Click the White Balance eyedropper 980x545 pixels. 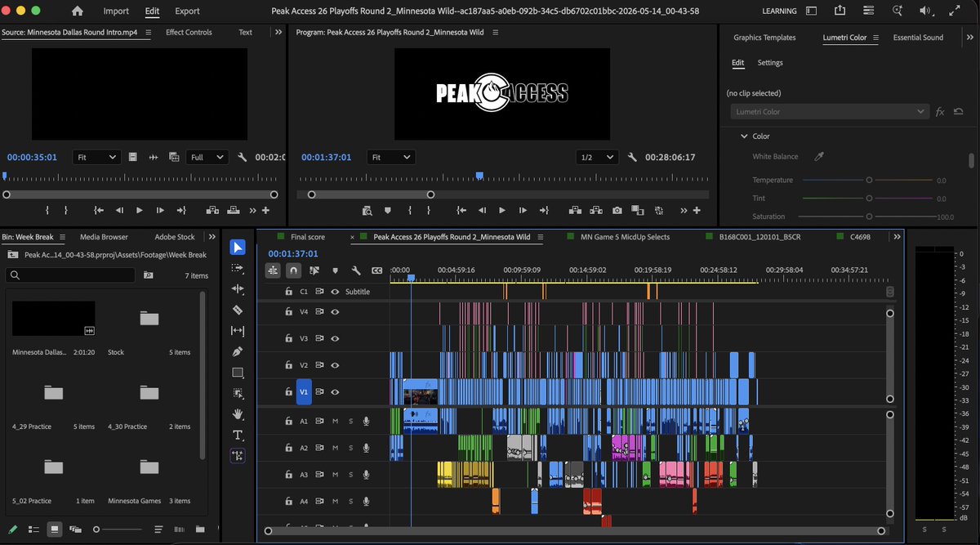819,157
